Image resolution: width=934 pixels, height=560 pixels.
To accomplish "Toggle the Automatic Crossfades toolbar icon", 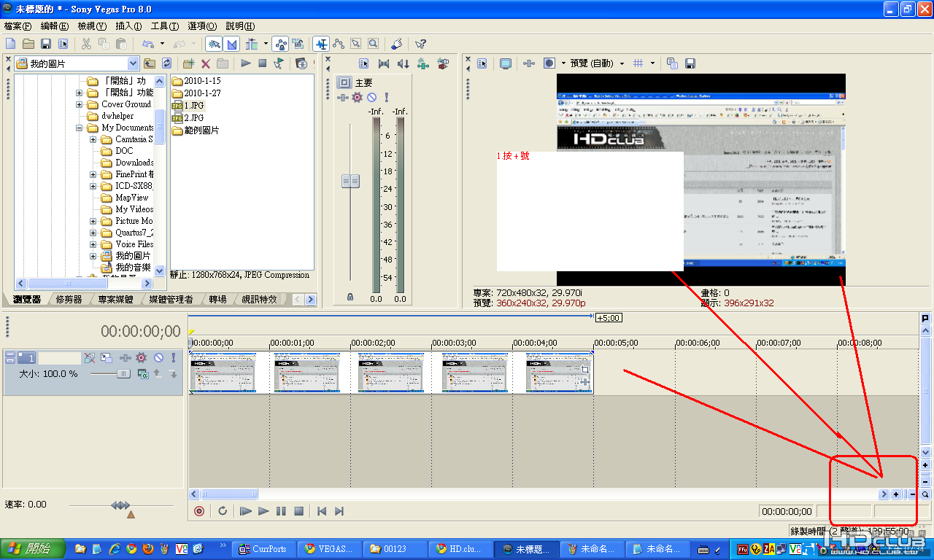I will point(231,44).
